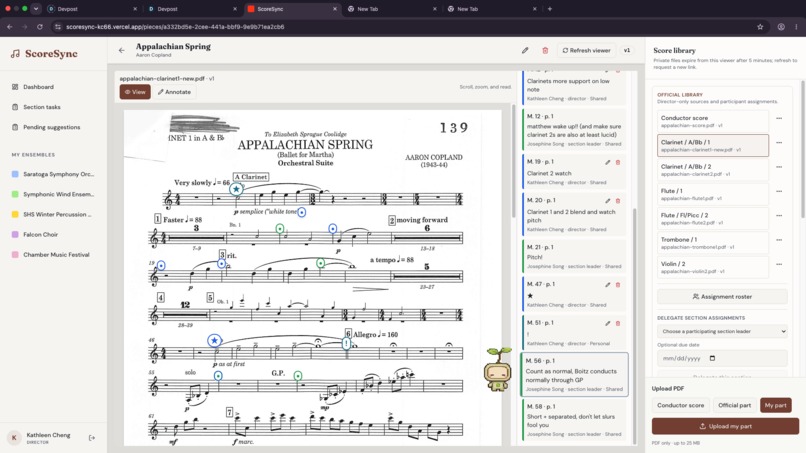Open more options for Conductor score
The height and width of the screenshot is (453, 806).
click(x=779, y=118)
